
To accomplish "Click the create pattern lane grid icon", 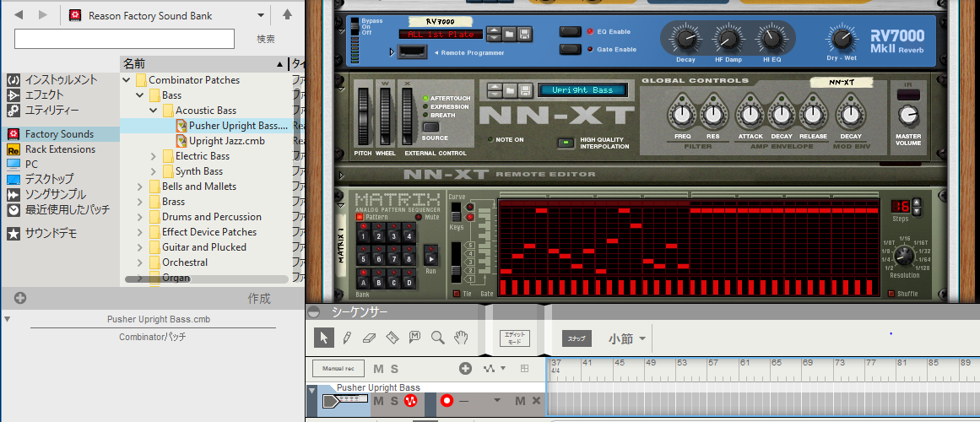I will 524,368.
